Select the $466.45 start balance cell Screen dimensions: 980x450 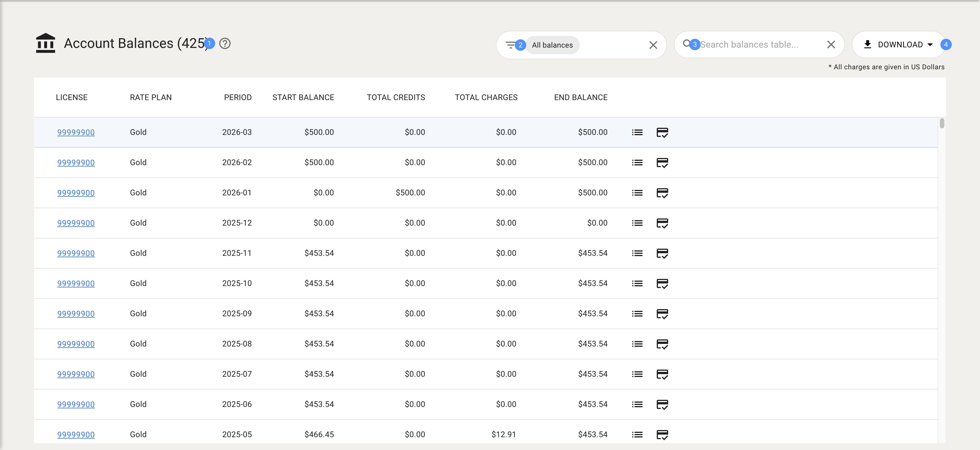(x=319, y=435)
